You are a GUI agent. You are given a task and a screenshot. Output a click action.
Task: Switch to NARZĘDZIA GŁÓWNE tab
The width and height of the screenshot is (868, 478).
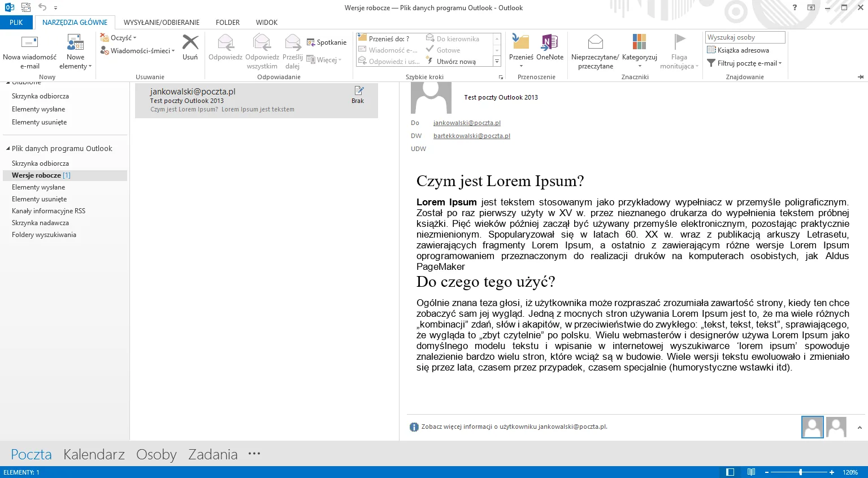(75, 23)
